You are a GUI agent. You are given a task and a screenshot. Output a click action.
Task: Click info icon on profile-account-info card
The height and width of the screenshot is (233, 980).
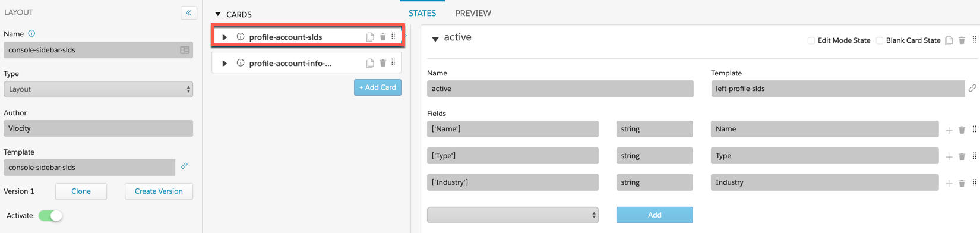(241, 63)
